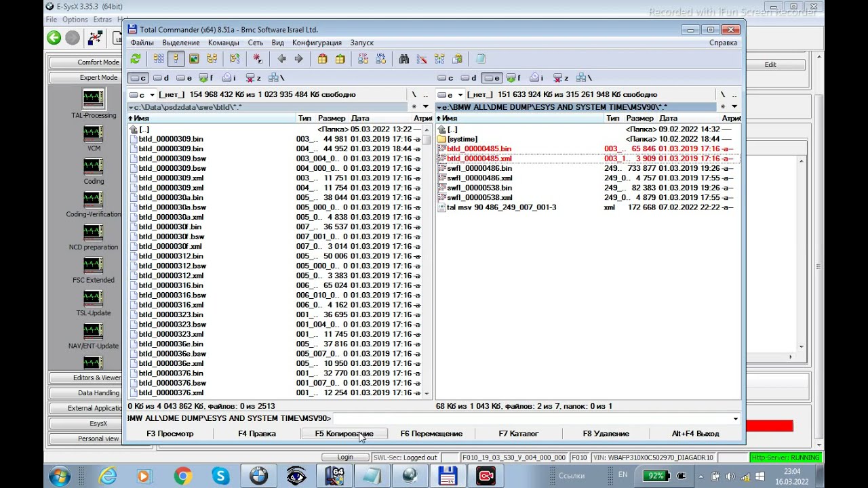868x488 pixels.
Task: Open URL new FTP connection icon
Action: tap(380, 59)
